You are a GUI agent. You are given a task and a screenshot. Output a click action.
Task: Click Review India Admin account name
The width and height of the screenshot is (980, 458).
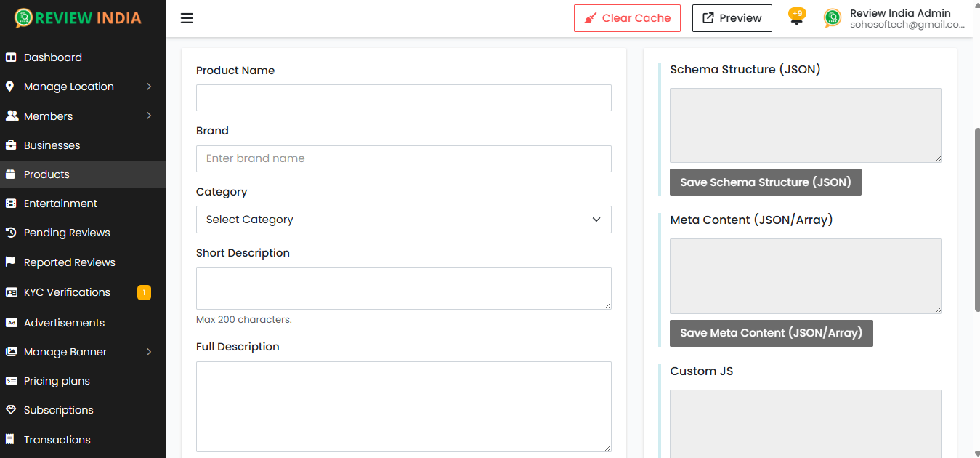(900, 12)
